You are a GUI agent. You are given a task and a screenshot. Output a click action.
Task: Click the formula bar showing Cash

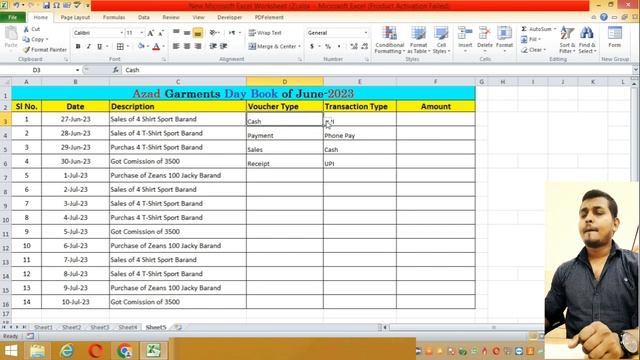[378, 70]
